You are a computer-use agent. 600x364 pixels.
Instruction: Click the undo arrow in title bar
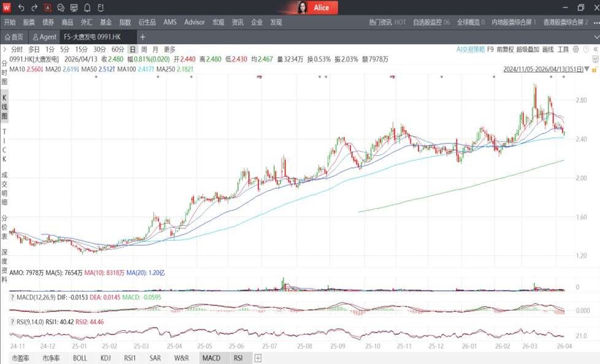21,8
